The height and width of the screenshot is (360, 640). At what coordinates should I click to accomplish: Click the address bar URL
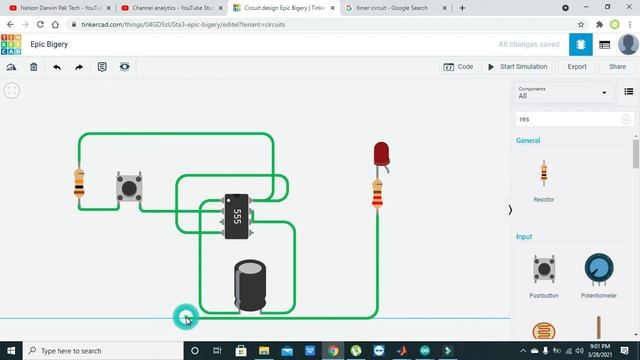[183, 24]
